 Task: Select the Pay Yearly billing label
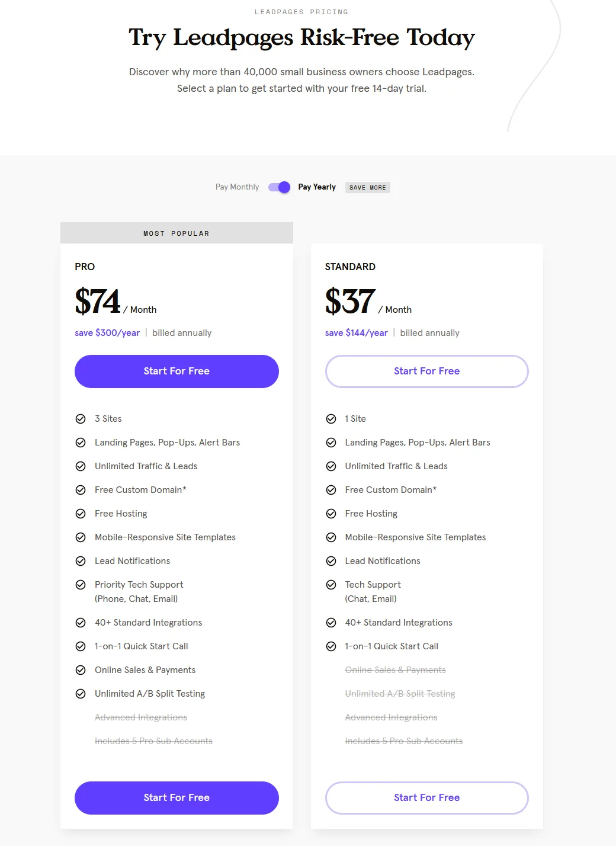317,187
